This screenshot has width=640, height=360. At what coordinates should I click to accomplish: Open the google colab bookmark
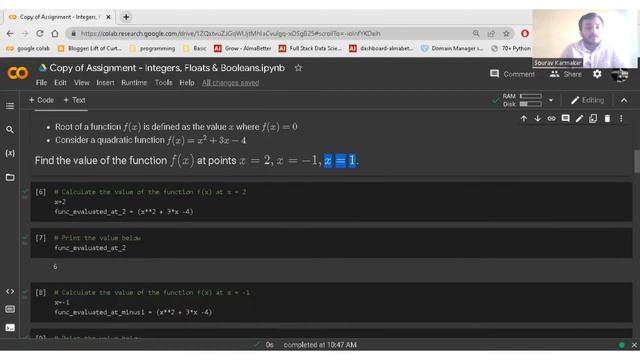coord(28,49)
